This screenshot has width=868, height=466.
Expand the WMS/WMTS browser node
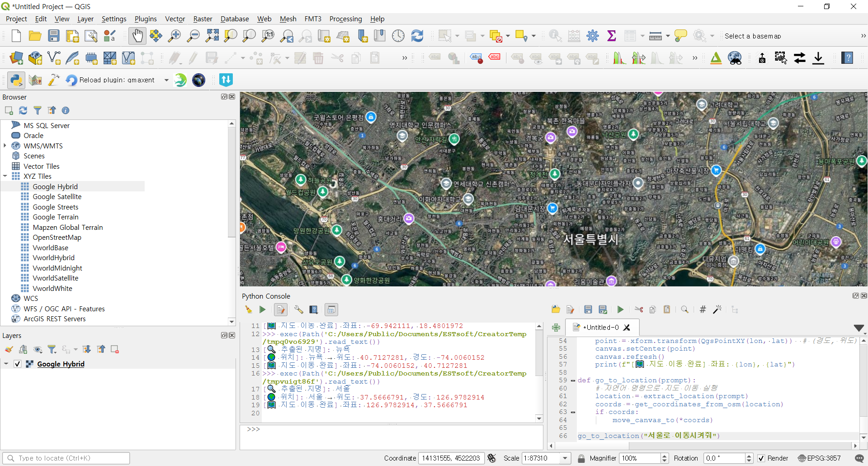point(5,146)
